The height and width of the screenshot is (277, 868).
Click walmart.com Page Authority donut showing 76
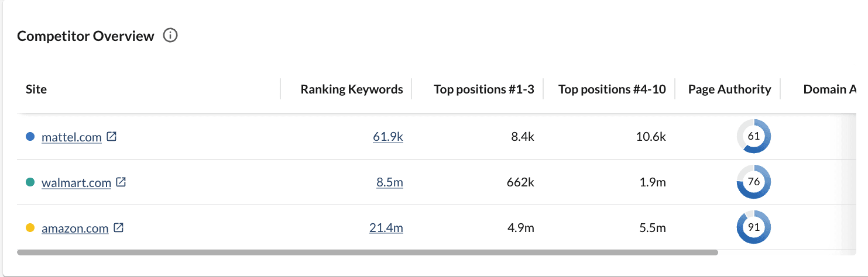[753, 182]
